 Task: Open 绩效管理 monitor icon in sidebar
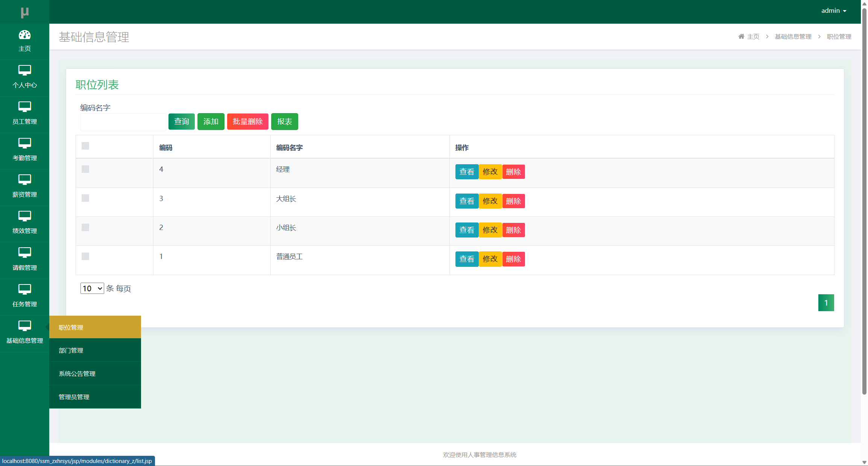click(x=24, y=216)
